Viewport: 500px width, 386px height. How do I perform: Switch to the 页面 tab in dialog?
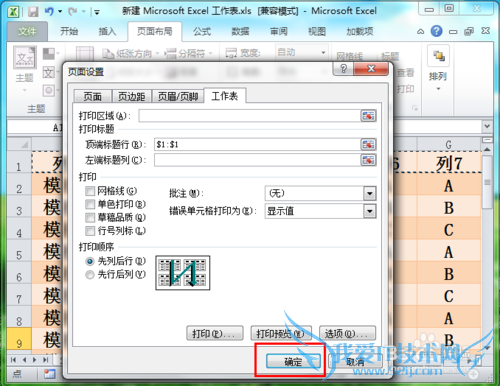[92, 97]
